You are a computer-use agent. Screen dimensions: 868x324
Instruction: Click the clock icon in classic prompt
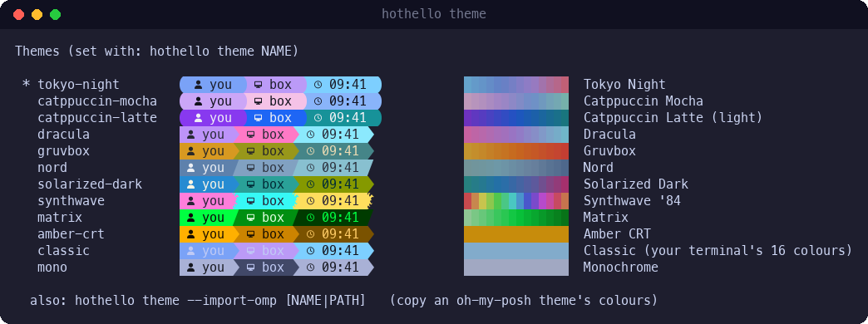310,250
